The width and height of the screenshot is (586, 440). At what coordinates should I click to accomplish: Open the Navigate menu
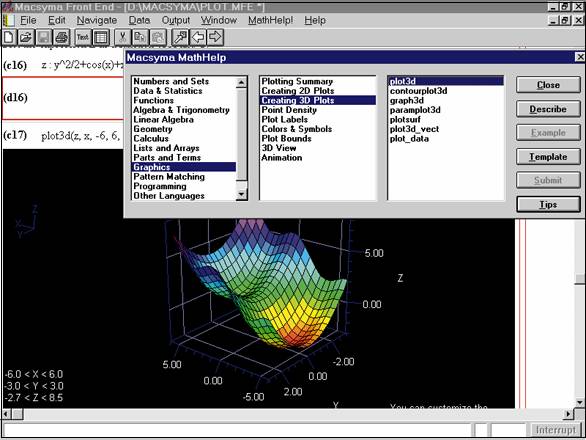[x=97, y=21]
